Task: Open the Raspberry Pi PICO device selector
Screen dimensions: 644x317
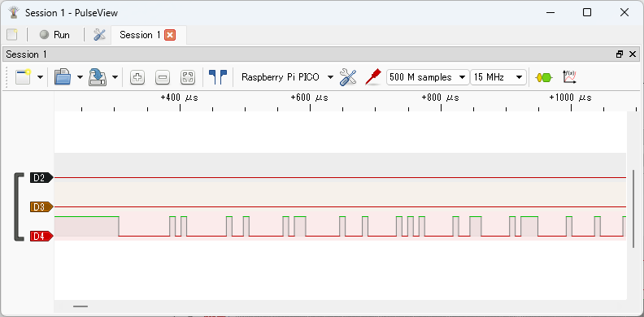Action: pyautogui.click(x=281, y=77)
